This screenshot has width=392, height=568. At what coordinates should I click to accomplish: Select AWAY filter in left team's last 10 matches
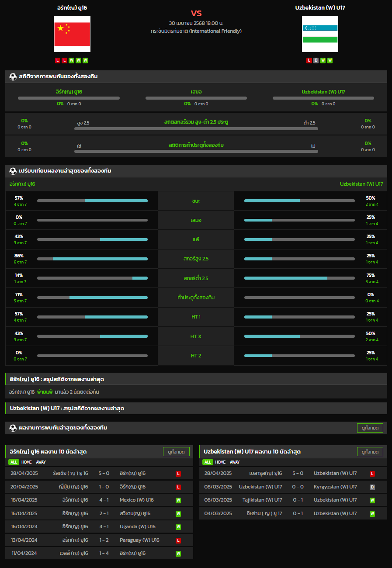click(x=41, y=462)
